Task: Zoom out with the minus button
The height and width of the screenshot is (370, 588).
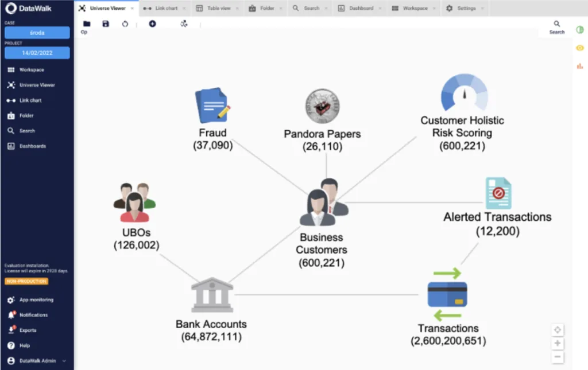Action: [x=557, y=357]
